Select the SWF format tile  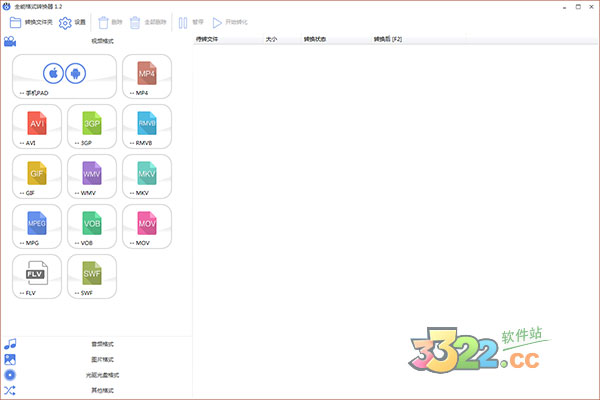pos(92,276)
